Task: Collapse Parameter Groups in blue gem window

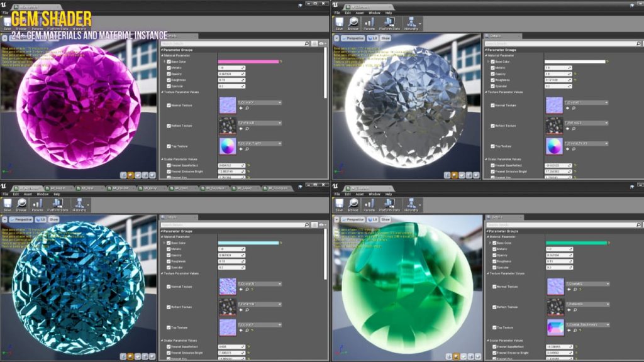Action: click(162, 231)
